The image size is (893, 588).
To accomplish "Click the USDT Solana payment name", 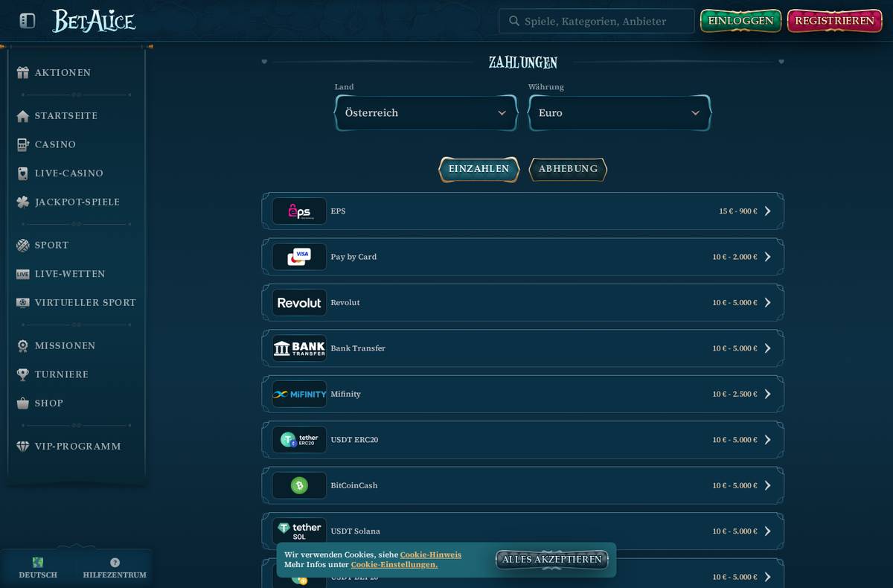I will [x=355, y=531].
